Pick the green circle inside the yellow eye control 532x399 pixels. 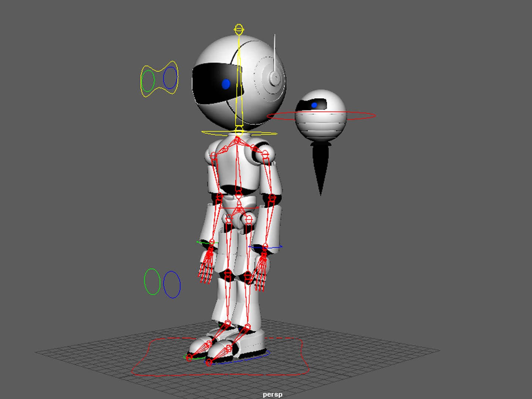click(148, 81)
